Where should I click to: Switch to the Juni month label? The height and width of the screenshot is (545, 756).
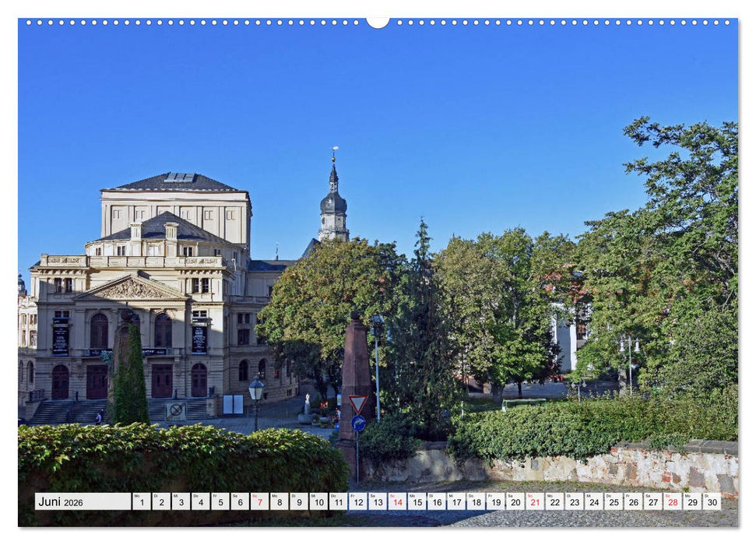pos(51,501)
